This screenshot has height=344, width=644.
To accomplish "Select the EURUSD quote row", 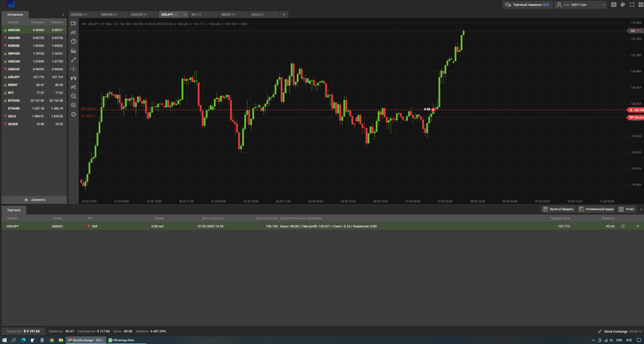I will [34, 46].
